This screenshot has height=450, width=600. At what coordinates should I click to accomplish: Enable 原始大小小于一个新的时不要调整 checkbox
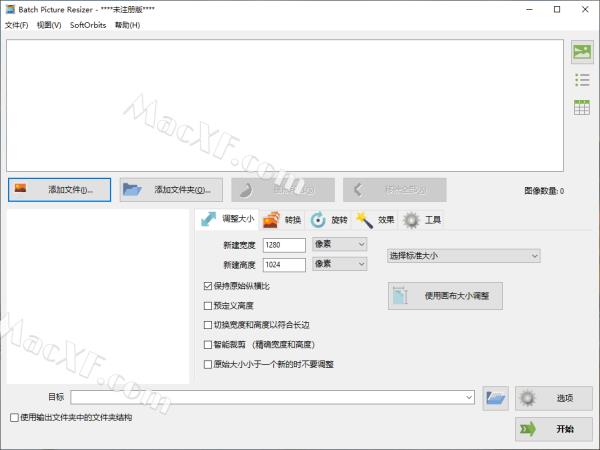pyautogui.click(x=208, y=364)
